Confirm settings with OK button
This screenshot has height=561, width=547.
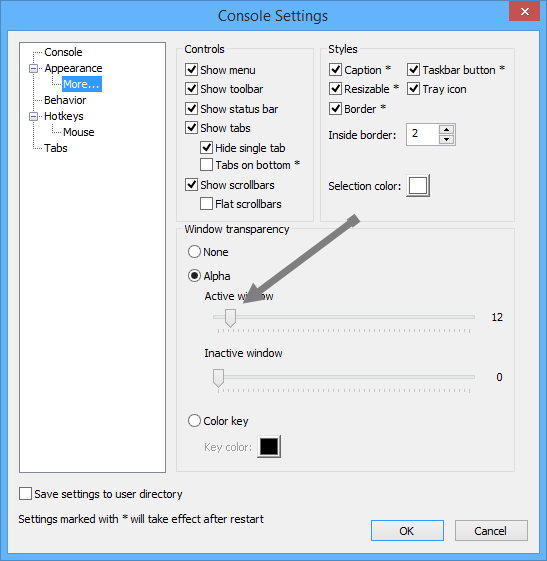[407, 531]
